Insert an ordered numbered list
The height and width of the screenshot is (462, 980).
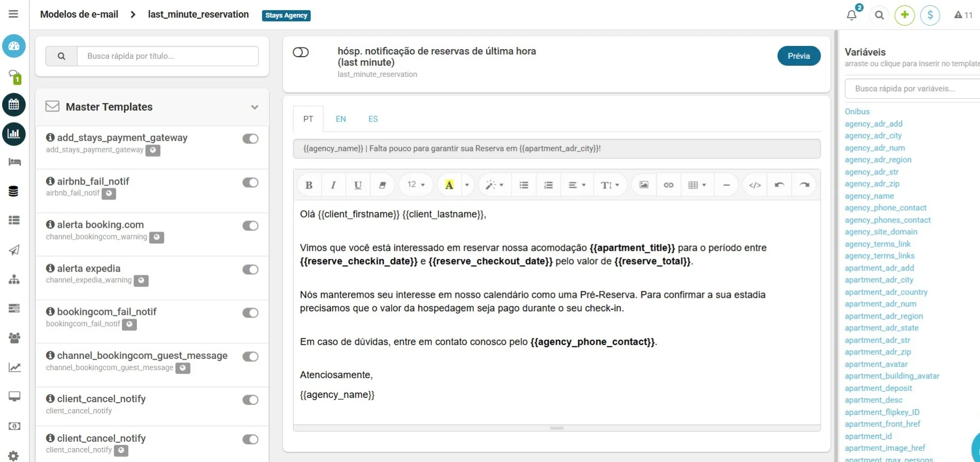(x=548, y=185)
